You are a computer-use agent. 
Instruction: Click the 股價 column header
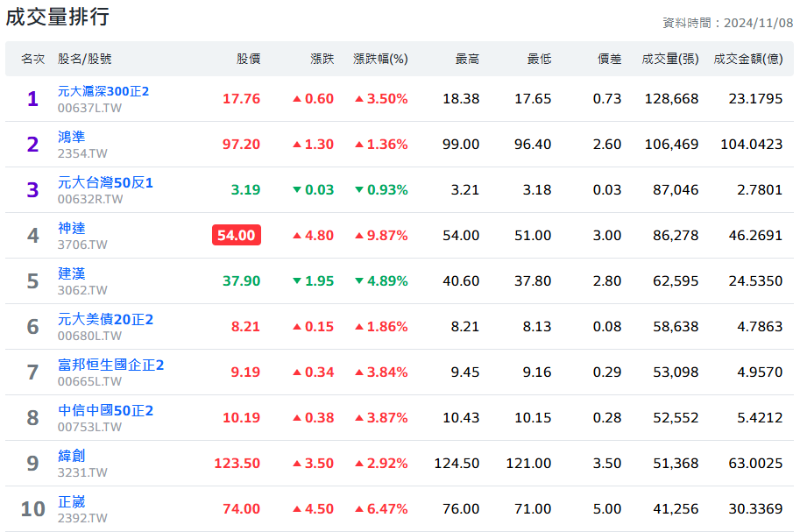pyautogui.click(x=249, y=60)
